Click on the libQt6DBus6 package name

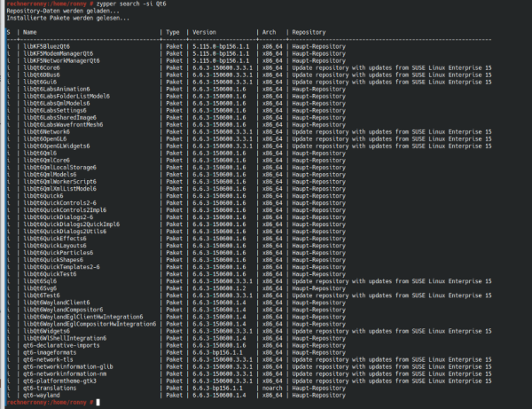pyautogui.click(x=42, y=75)
